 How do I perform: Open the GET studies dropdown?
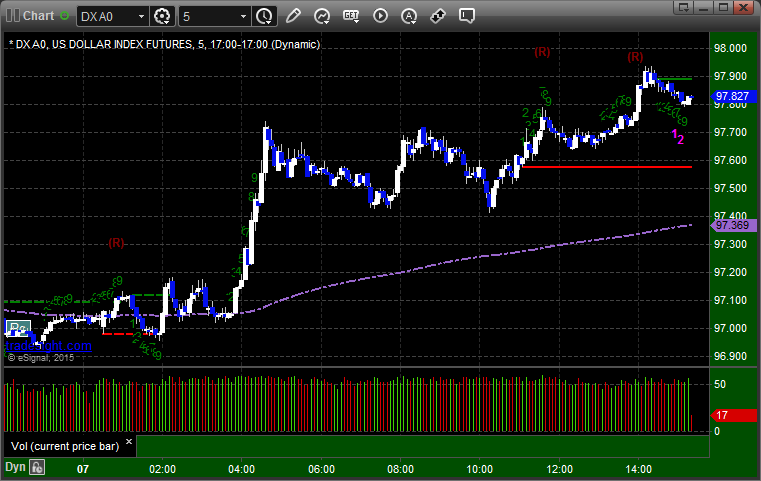point(351,17)
